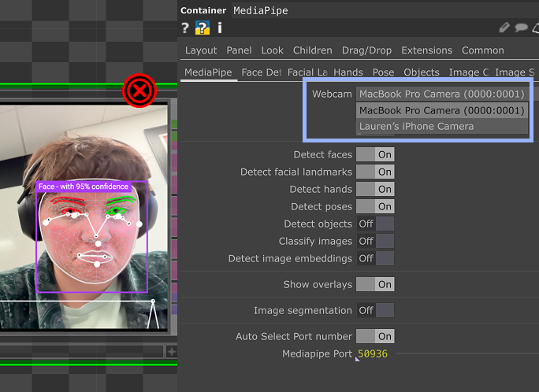539x392 pixels.
Task: Click the Mediapipe Port parameter label
Action: click(317, 354)
